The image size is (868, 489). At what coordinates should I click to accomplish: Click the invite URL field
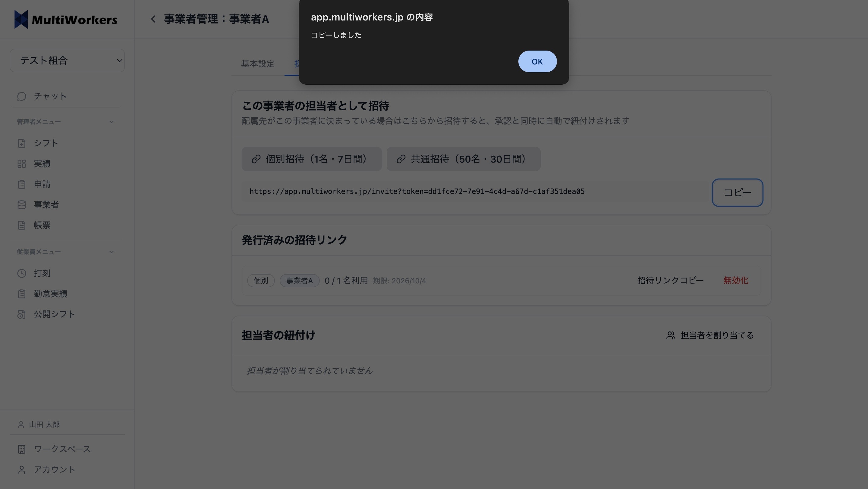point(474,192)
